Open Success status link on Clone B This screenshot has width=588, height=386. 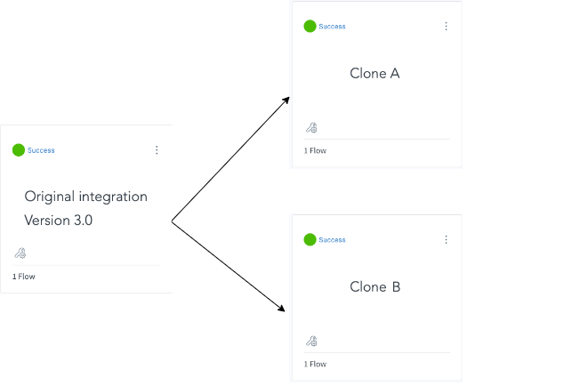tap(332, 240)
